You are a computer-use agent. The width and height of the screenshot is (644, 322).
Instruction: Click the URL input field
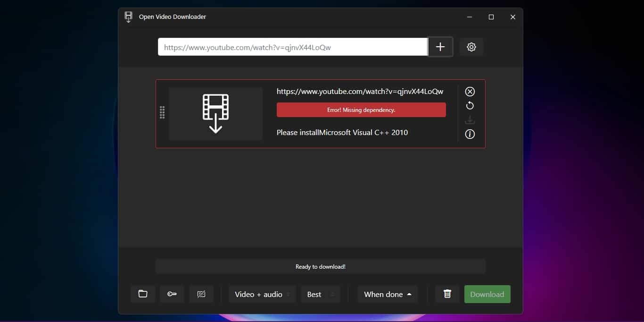293,47
